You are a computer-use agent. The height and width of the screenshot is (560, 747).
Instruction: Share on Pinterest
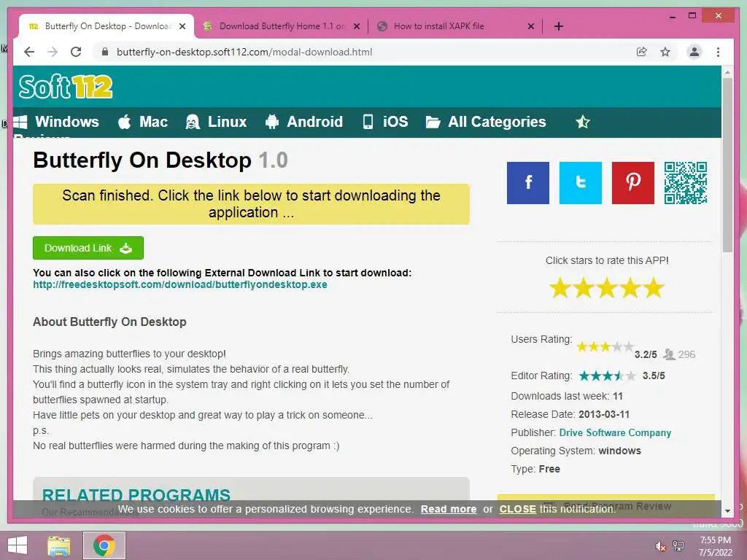coord(632,183)
